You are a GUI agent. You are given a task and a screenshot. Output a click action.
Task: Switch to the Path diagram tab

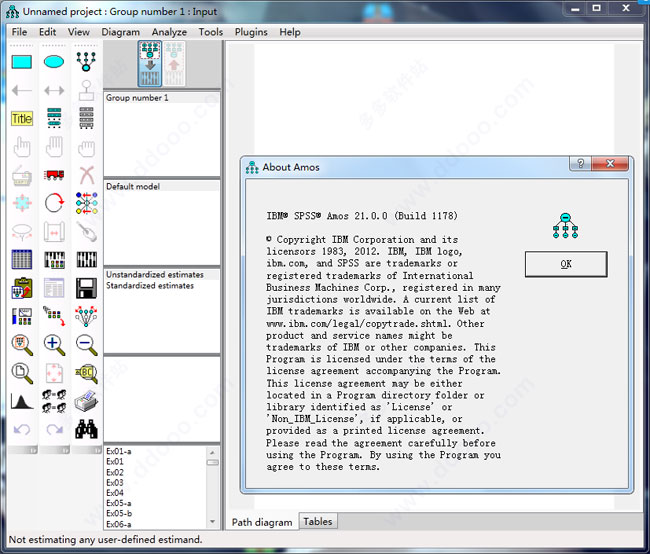[262, 522]
